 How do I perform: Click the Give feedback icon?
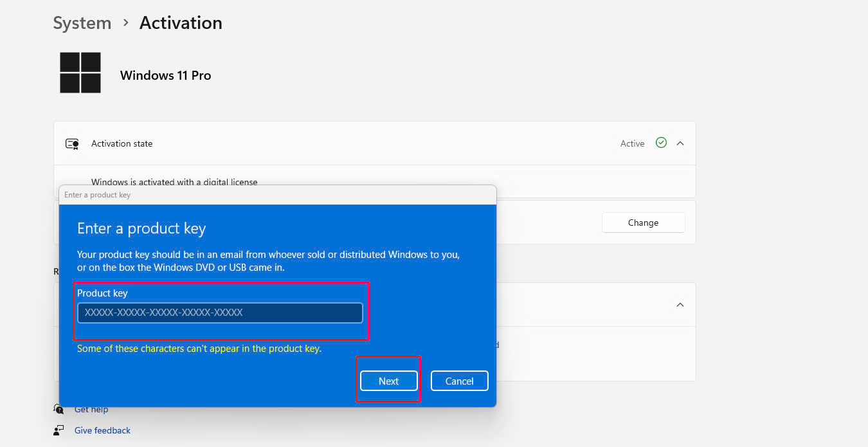click(x=59, y=430)
